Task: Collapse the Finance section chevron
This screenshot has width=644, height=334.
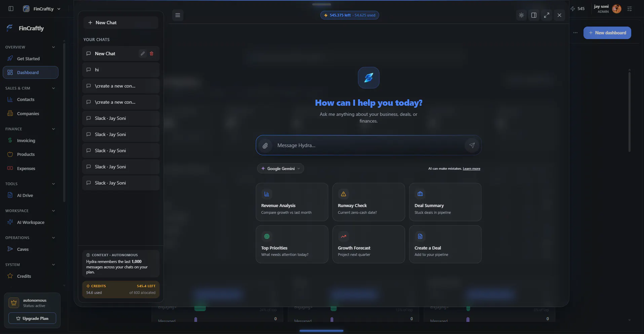Action: (53, 129)
